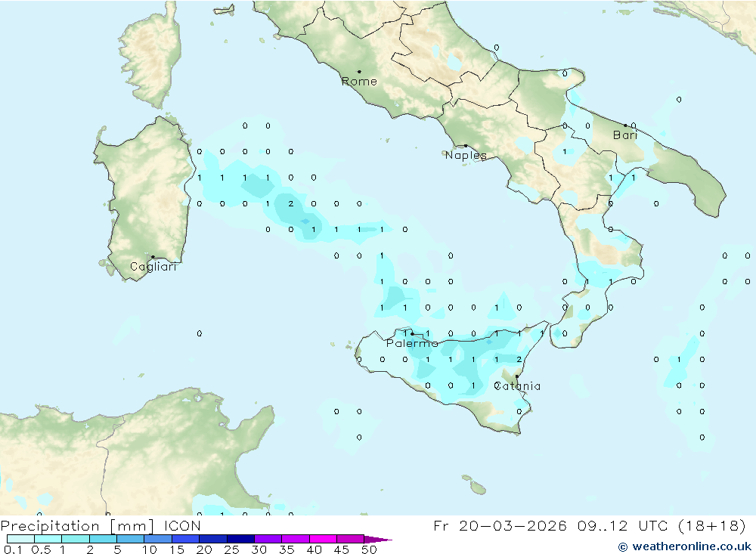Click the legend label '20'
This screenshot has height=554, width=756.
[204, 549]
